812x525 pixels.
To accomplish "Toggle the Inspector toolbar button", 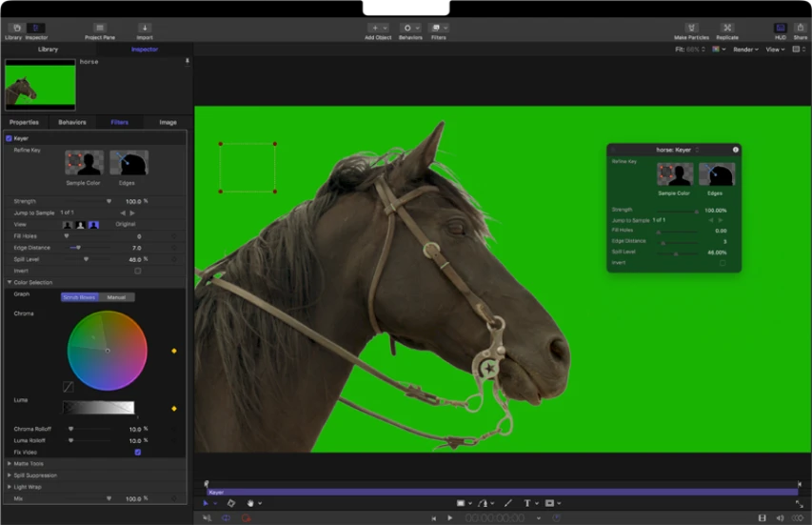I will pyautogui.click(x=36, y=28).
